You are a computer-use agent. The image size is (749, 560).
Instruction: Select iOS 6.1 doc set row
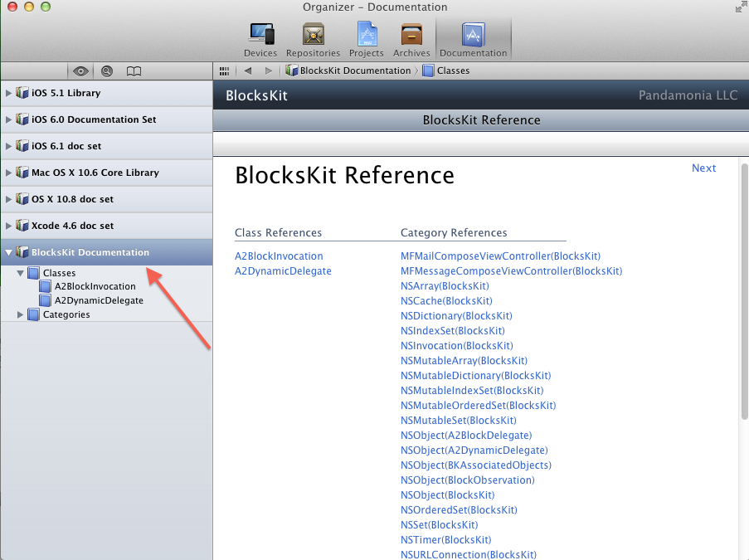106,146
